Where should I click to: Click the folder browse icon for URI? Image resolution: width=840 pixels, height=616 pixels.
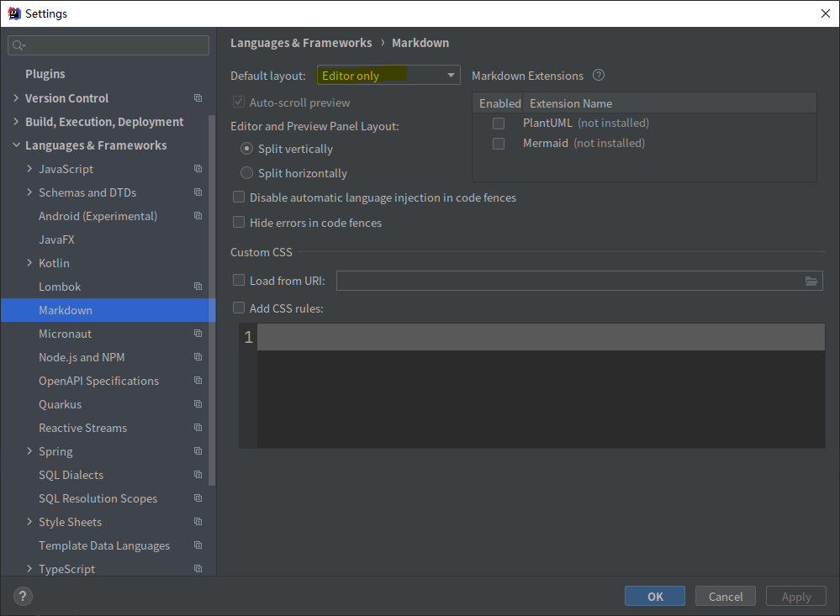(x=811, y=282)
